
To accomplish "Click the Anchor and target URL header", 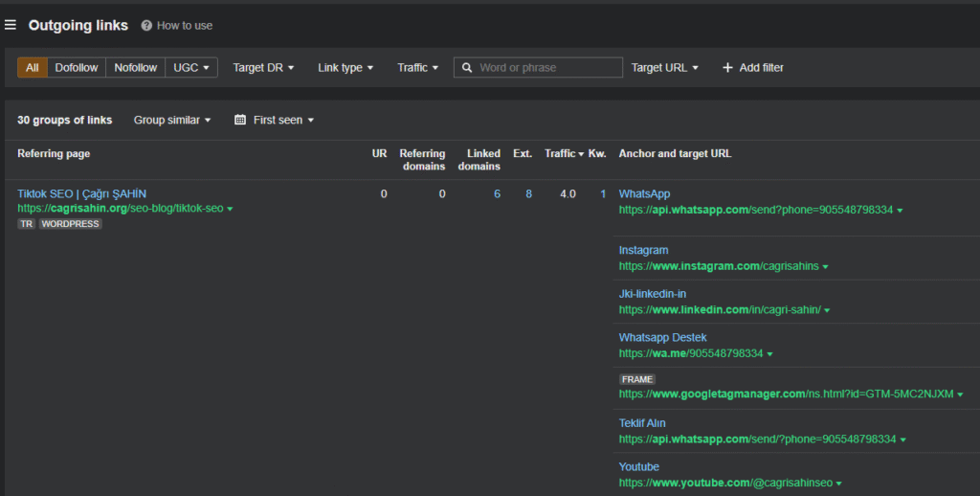I will coord(675,153).
